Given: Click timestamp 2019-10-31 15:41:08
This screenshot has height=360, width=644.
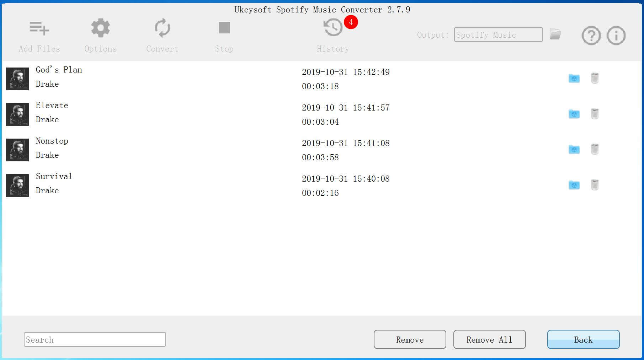Looking at the screenshot, I should [346, 143].
